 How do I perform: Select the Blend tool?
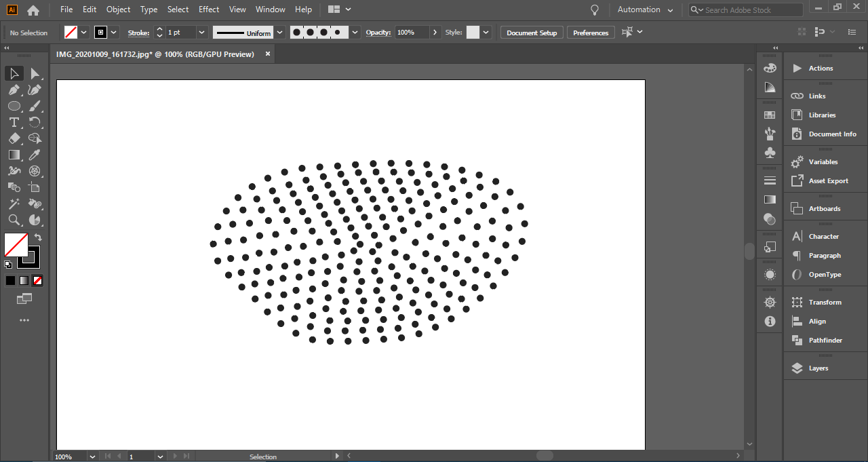(x=14, y=187)
